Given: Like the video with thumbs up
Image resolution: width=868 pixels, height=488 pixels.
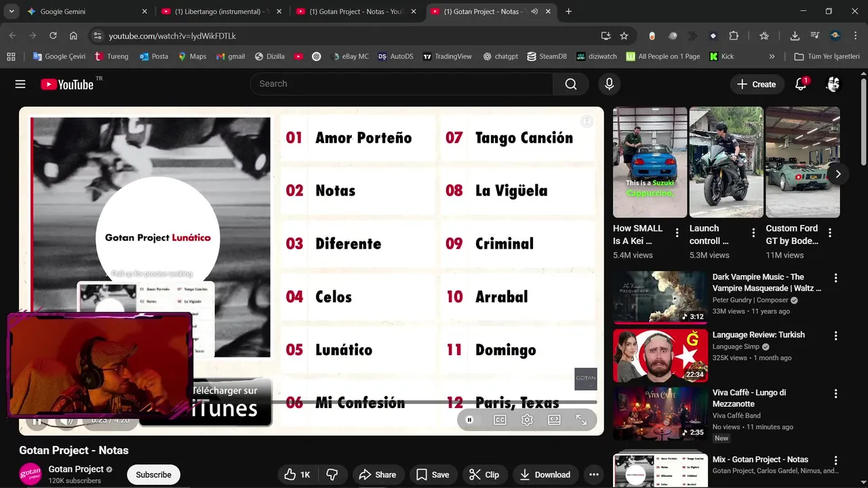Looking at the screenshot, I should pyautogui.click(x=297, y=474).
